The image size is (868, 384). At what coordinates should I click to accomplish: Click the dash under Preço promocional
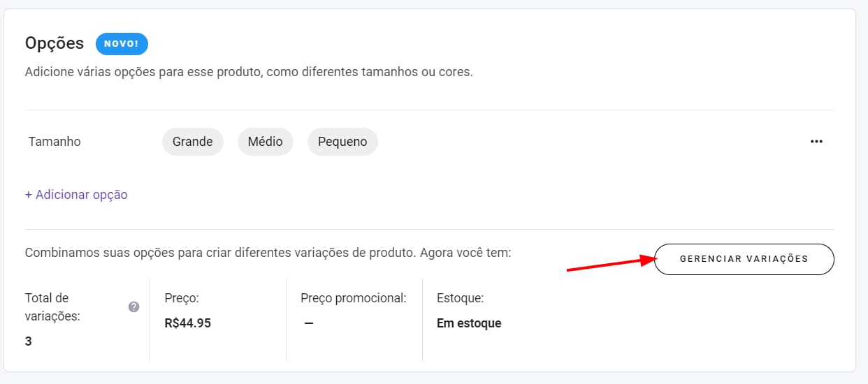[x=308, y=323]
